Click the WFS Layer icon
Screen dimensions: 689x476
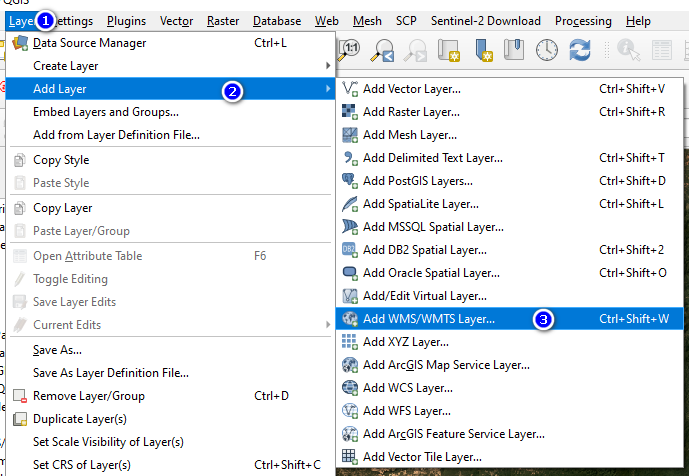tap(350, 411)
